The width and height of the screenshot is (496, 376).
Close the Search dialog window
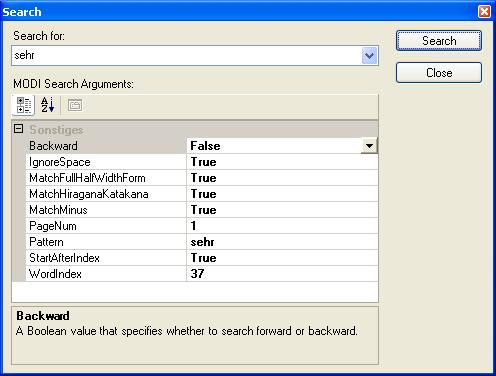click(x=484, y=12)
